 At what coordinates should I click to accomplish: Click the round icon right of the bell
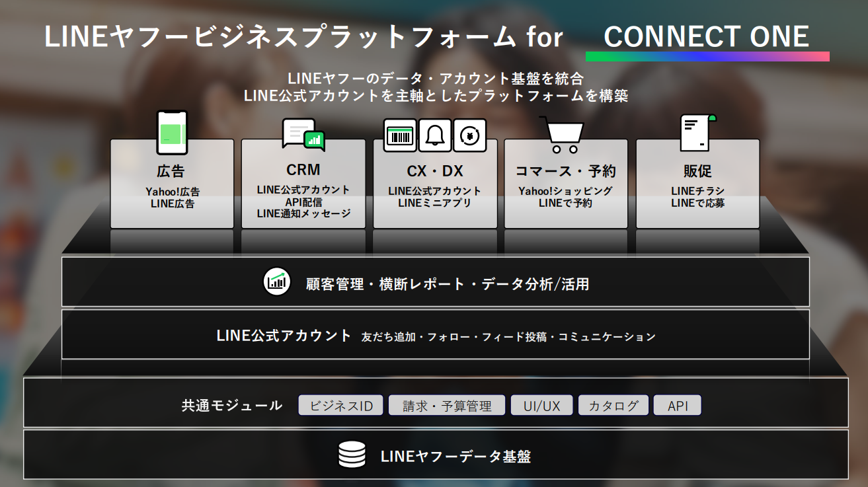469,135
